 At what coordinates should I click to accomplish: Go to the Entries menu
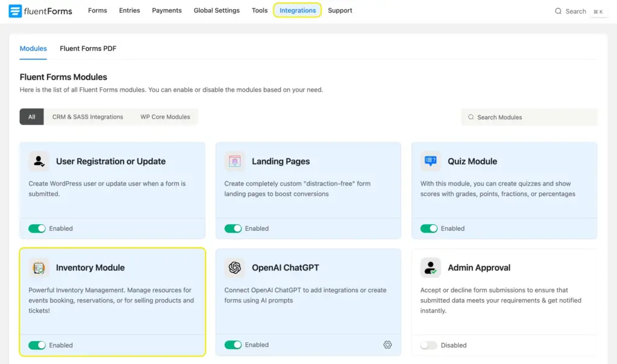[130, 11]
